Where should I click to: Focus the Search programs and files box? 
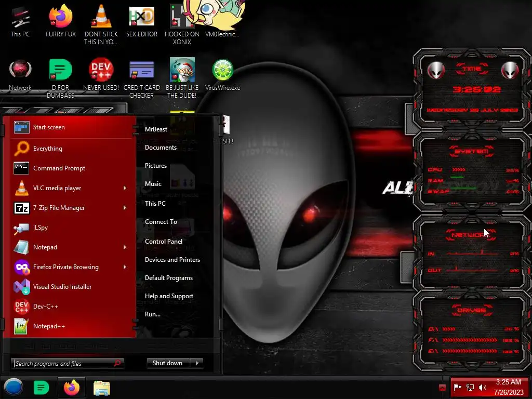pos(67,363)
